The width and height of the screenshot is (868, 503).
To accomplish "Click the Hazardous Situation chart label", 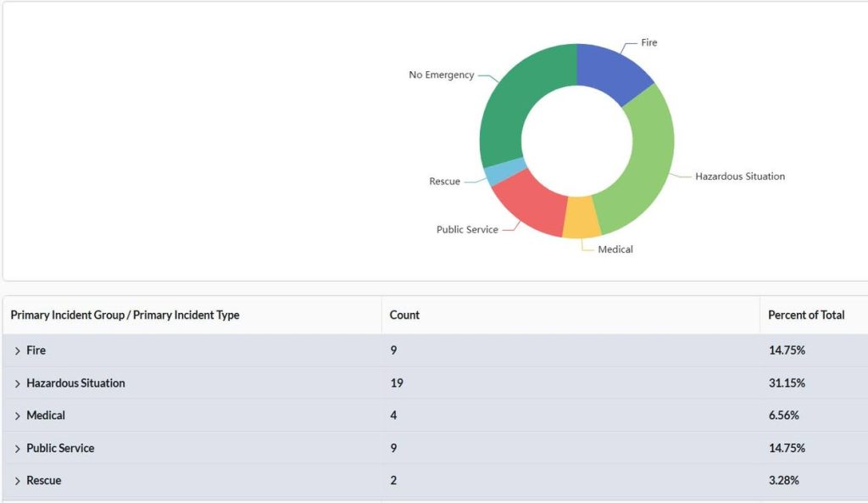I will 739,176.
